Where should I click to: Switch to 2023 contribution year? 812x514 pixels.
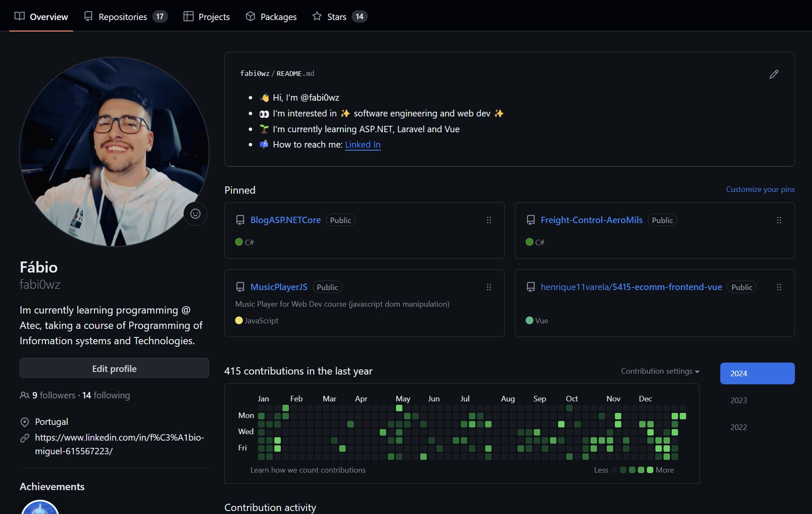click(739, 400)
